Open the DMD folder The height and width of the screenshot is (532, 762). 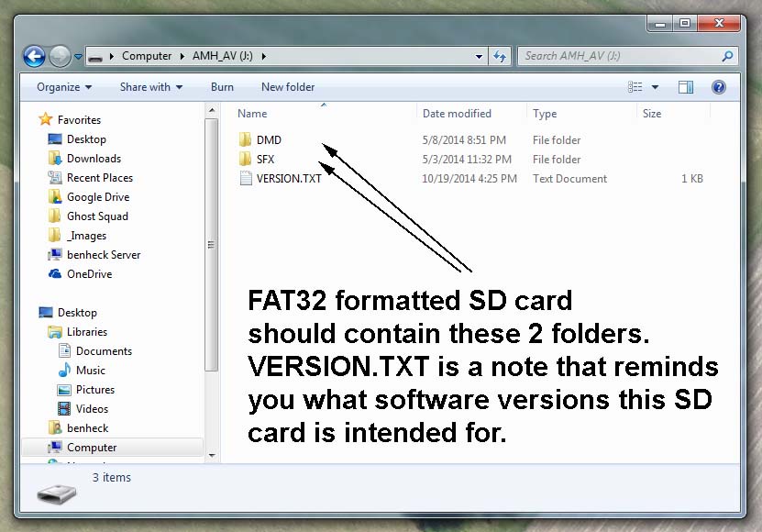269,140
